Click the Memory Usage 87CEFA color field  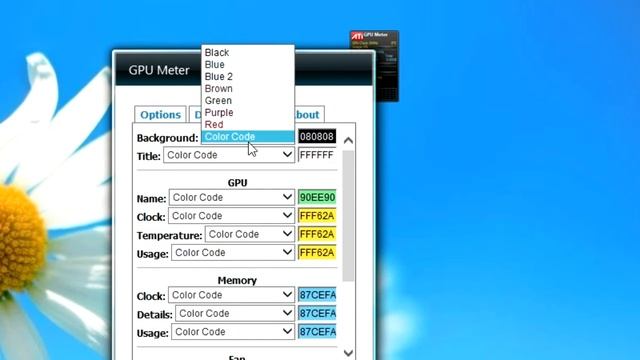(x=317, y=332)
